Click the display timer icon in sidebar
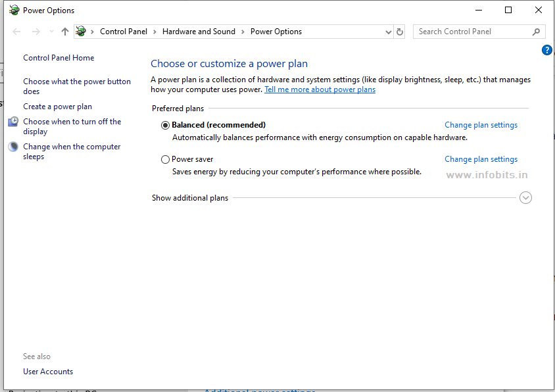Image resolution: width=555 pixels, height=392 pixels. pos(13,122)
